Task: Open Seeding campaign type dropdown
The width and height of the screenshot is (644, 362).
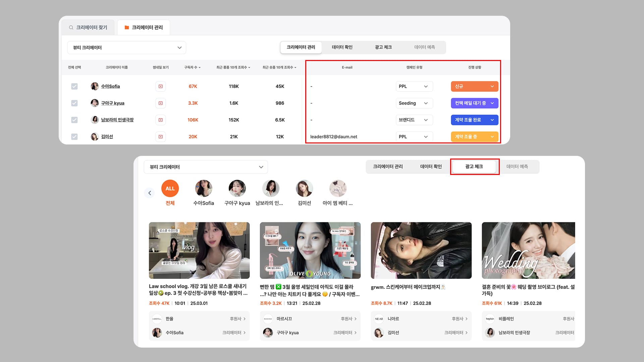Action: coord(414,103)
